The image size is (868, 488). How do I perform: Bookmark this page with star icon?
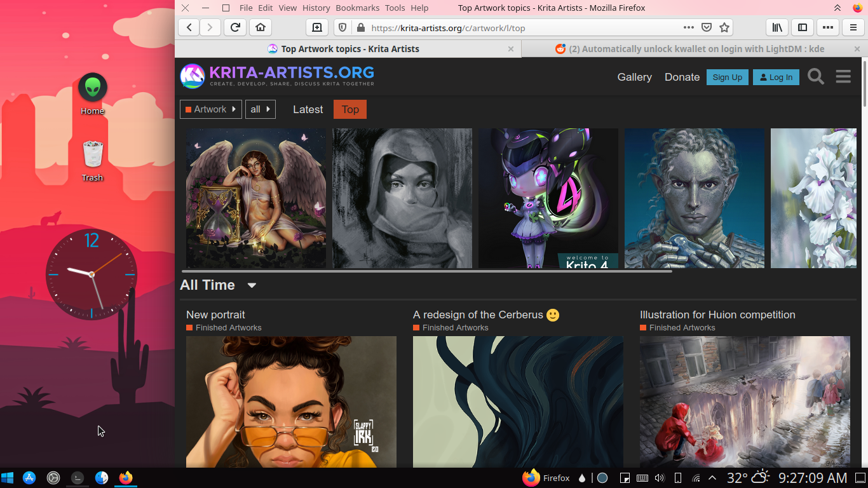(724, 27)
